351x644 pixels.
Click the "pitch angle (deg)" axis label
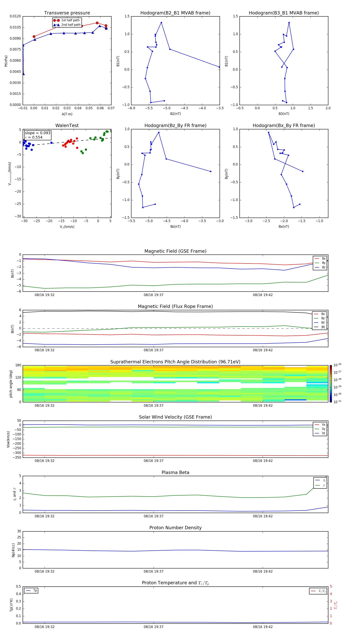click(x=11, y=384)
